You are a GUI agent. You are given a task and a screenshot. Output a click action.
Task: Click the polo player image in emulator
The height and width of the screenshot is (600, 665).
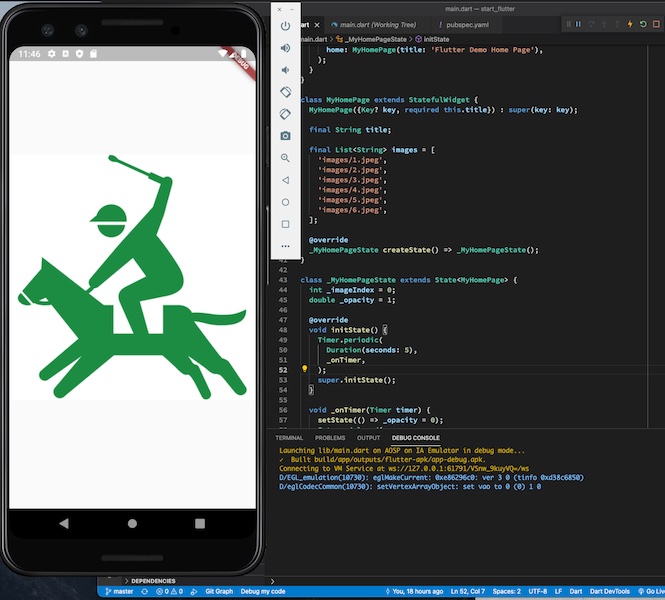point(132,277)
